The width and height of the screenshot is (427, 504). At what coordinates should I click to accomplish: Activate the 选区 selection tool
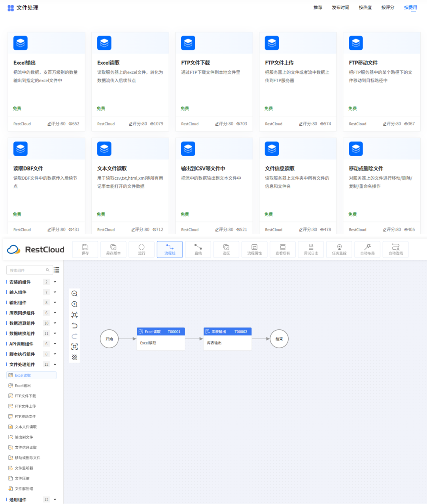pyautogui.click(x=226, y=249)
